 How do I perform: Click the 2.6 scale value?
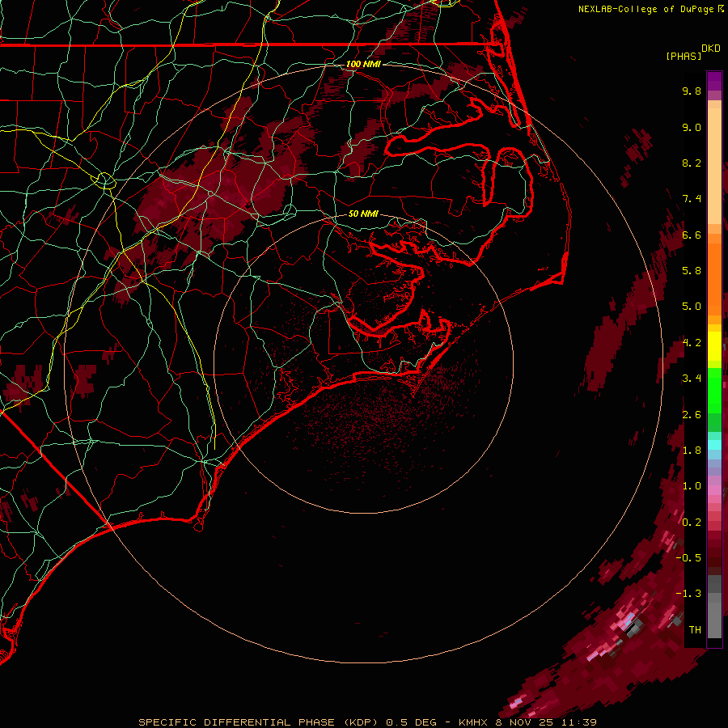pos(692,415)
